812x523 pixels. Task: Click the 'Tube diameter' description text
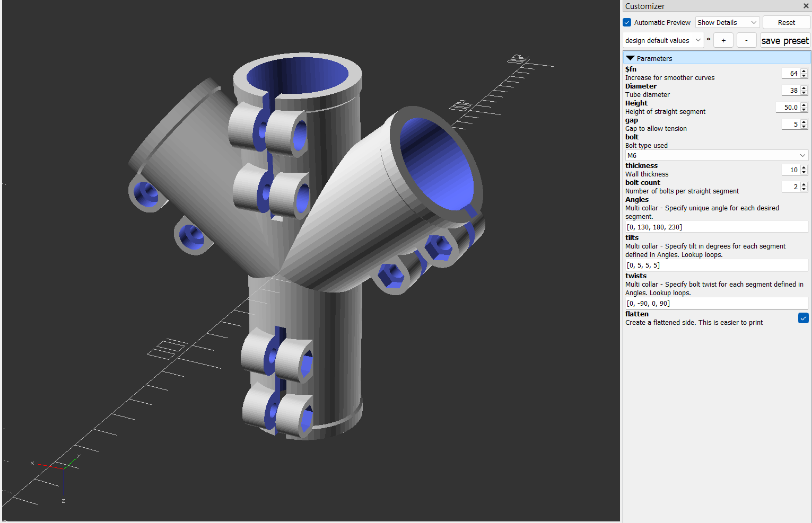(648, 94)
